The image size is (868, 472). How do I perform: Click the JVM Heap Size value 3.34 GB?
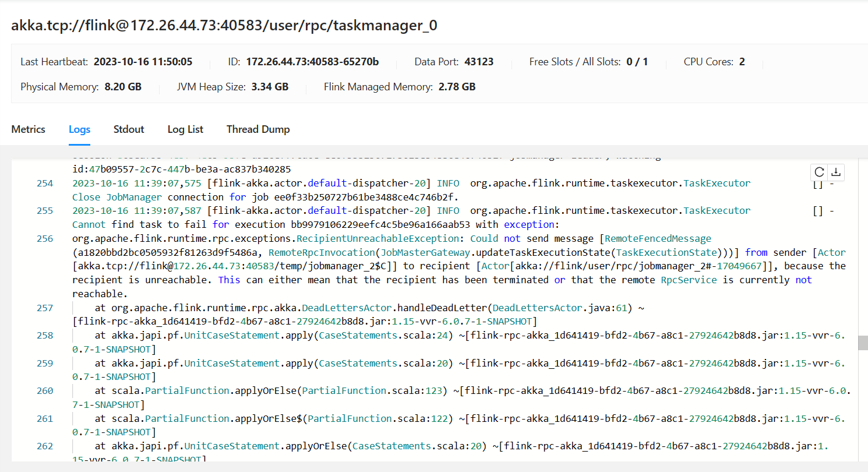tap(270, 87)
